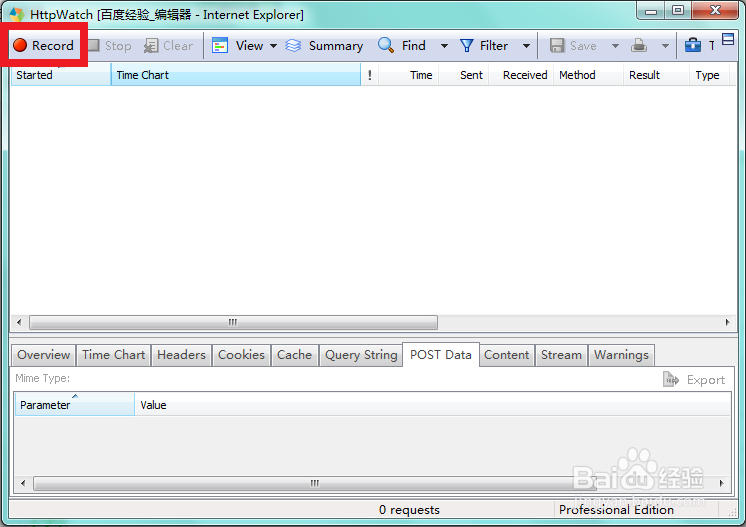Open the Cache tab
This screenshot has height=527, width=746.
(x=294, y=355)
